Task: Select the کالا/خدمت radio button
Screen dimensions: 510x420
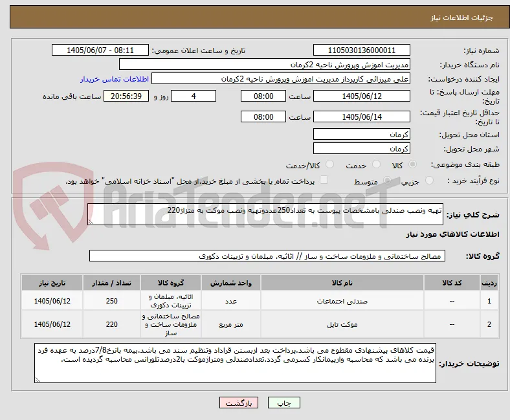Action: pyautogui.click(x=330, y=164)
